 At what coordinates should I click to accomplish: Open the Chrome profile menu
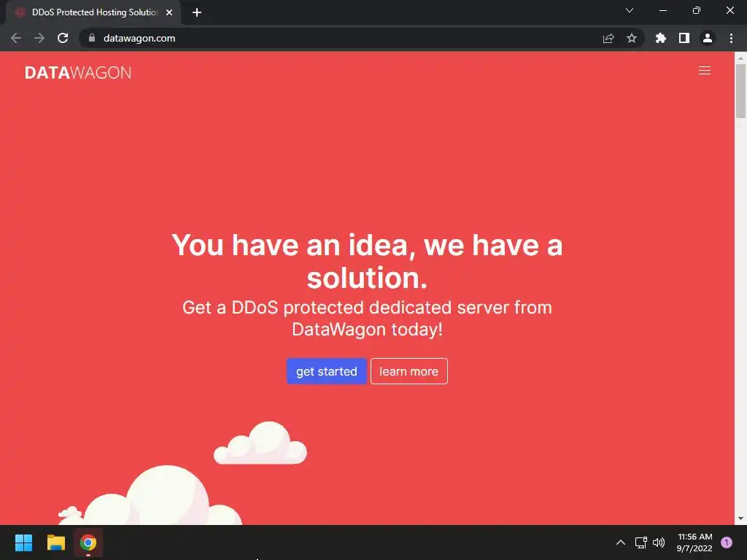tap(708, 38)
